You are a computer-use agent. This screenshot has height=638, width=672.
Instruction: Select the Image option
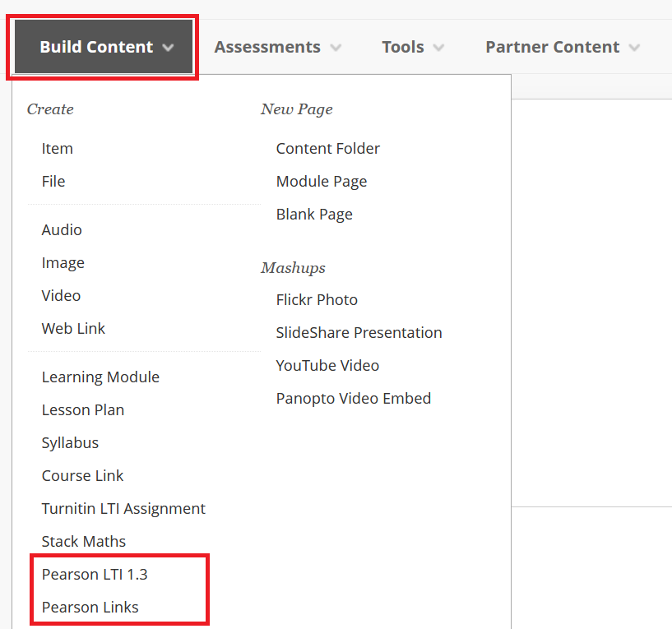tap(63, 262)
